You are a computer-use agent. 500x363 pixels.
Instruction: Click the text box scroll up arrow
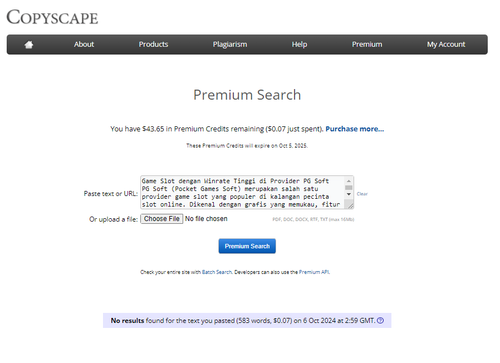(x=349, y=181)
